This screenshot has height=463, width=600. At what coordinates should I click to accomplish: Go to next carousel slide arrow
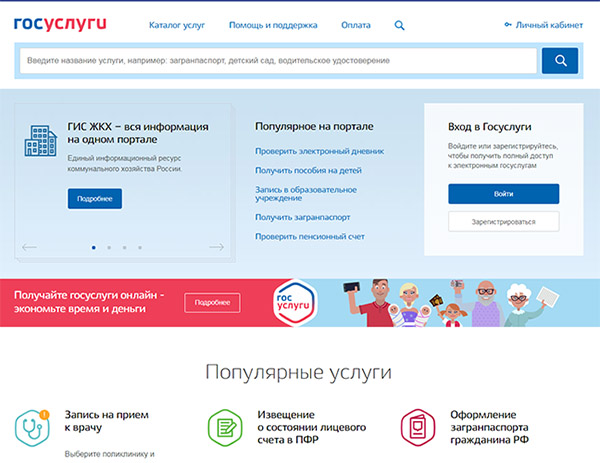pyautogui.click(x=216, y=247)
